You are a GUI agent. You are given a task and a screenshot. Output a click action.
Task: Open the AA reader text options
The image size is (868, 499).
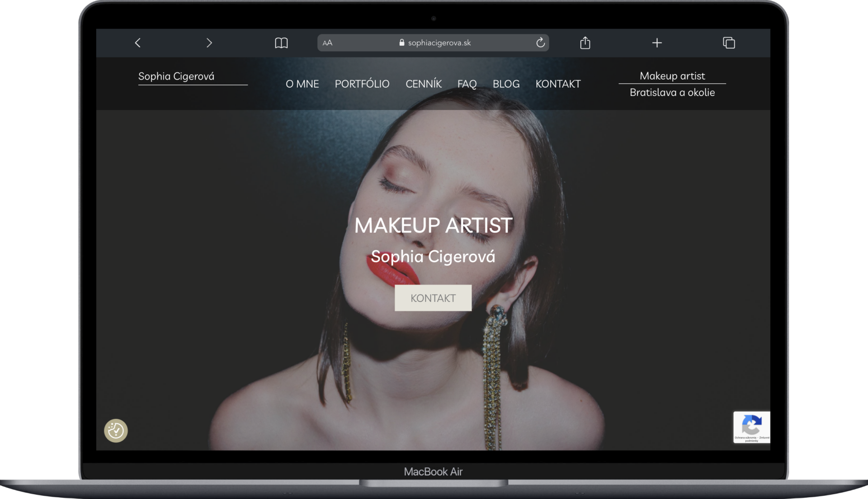coord(327,43)
